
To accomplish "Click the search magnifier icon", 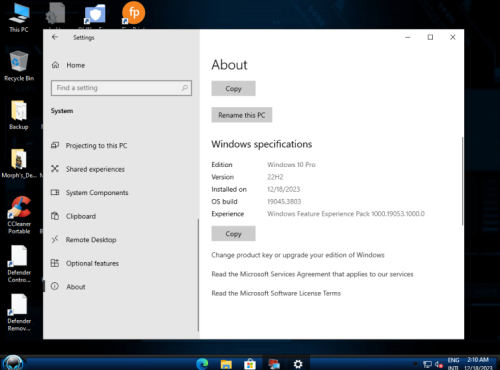I will 185,88.
